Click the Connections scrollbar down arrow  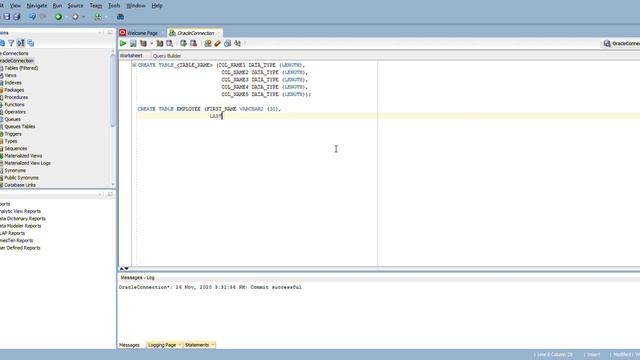tap(113, 184)
